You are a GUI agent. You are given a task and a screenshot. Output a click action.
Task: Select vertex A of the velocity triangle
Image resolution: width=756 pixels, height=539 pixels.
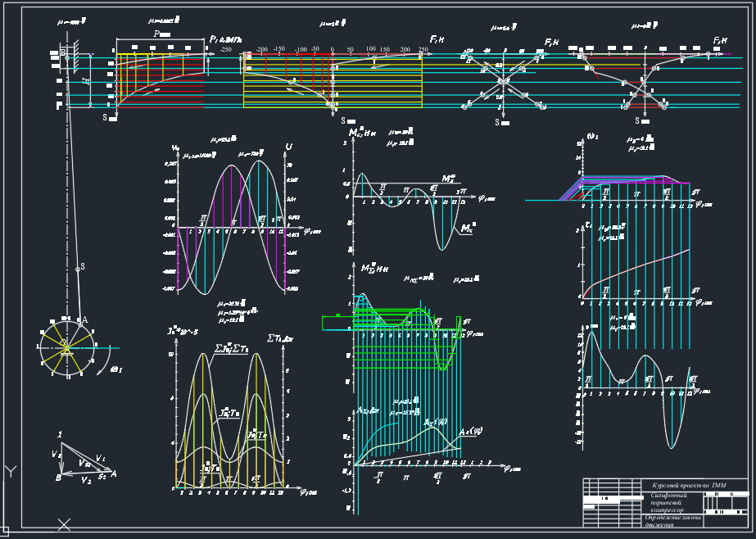tap(113, 473)
